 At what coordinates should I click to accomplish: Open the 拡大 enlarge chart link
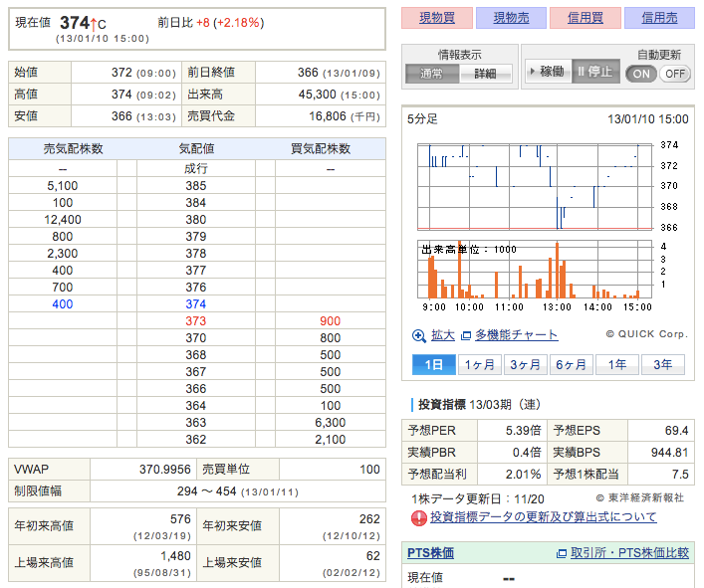[443, 335]
